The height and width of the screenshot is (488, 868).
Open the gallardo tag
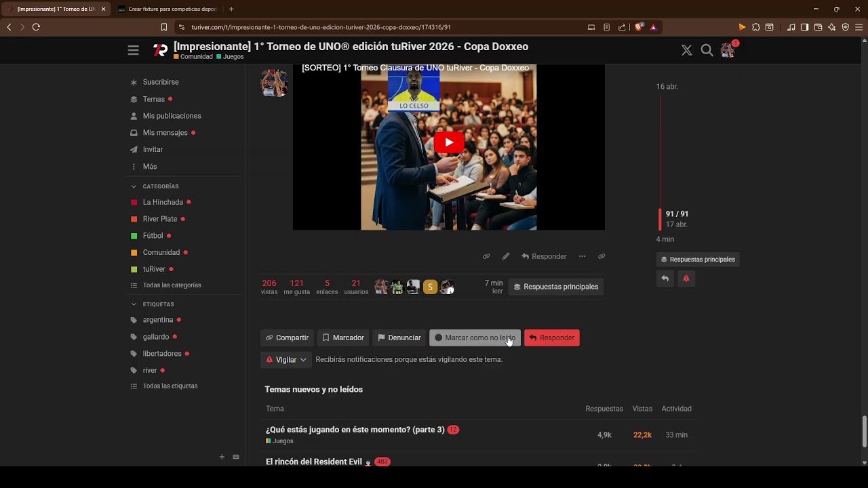click(x=155, y=337)
